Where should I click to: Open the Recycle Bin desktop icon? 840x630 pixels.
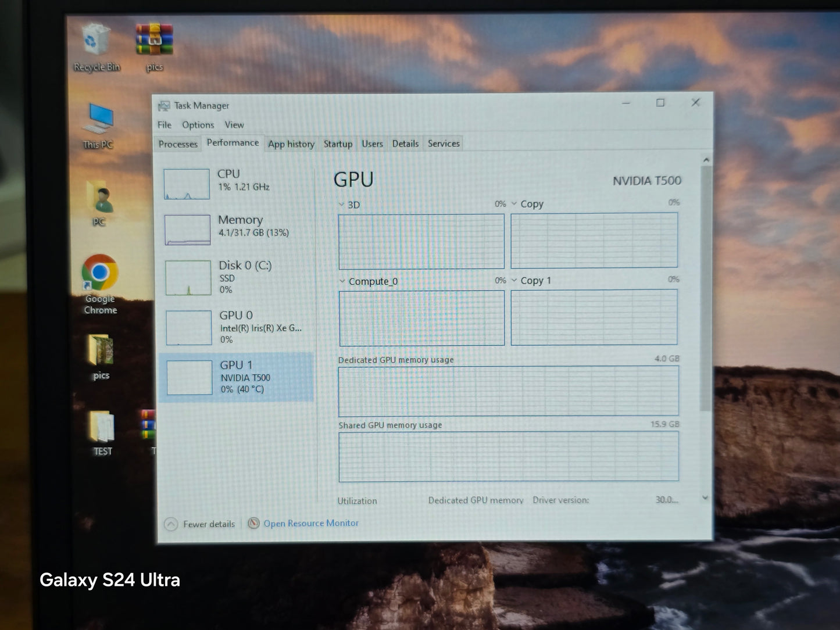pos(96,48)
